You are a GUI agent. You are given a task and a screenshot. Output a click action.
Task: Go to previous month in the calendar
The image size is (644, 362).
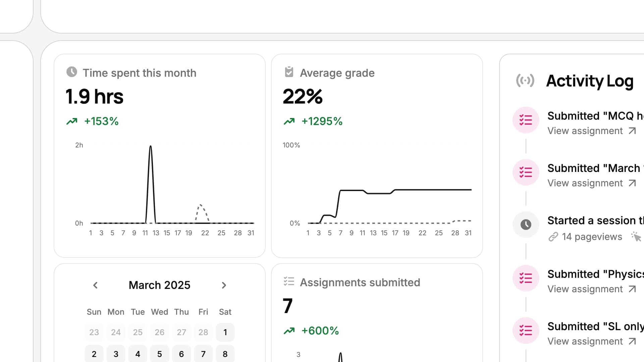pos(95,285)
